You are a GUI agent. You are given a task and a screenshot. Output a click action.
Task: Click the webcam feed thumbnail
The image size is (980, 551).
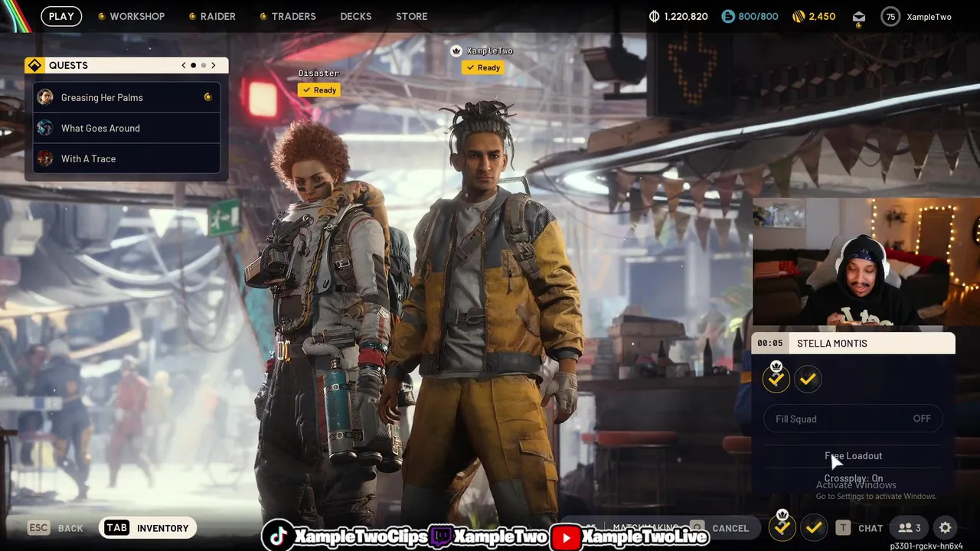(866, 262)
